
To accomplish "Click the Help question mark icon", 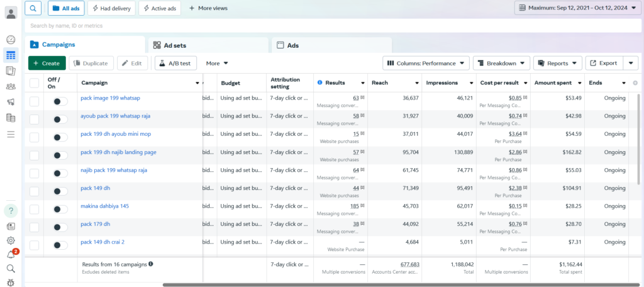I will [11, 211].
